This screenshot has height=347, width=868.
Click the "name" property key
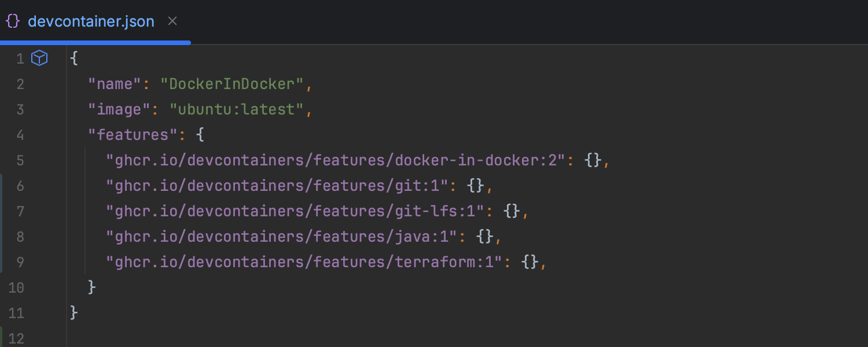click(x=115, y=83)
